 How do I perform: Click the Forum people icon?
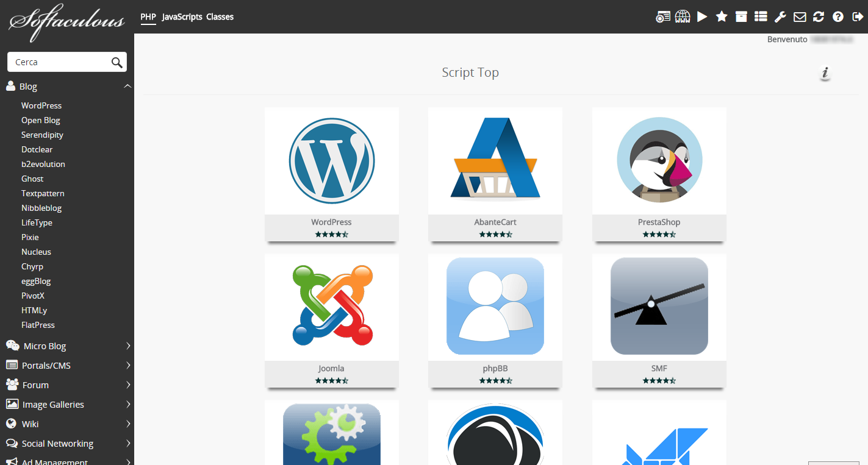coord(12,385)
